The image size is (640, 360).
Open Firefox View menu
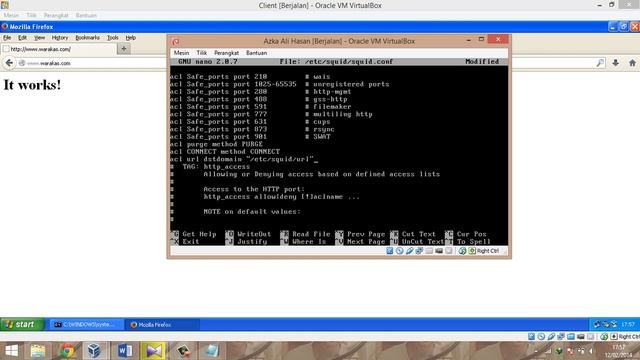tap(39, 38)
